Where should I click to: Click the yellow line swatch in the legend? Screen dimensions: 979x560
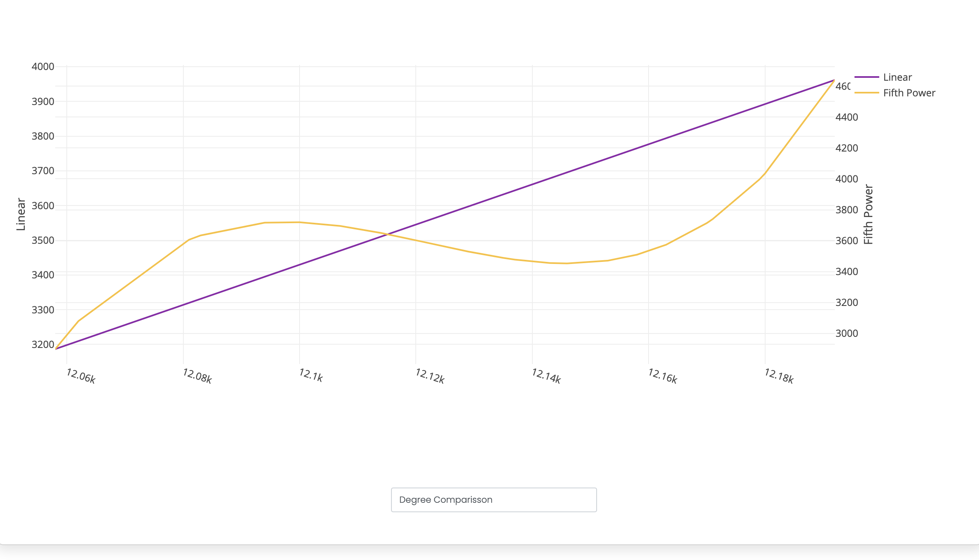coord(867,93)
